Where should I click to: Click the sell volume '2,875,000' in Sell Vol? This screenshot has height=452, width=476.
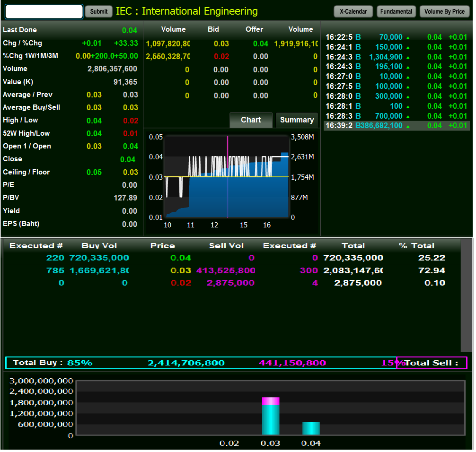(230, 283)
